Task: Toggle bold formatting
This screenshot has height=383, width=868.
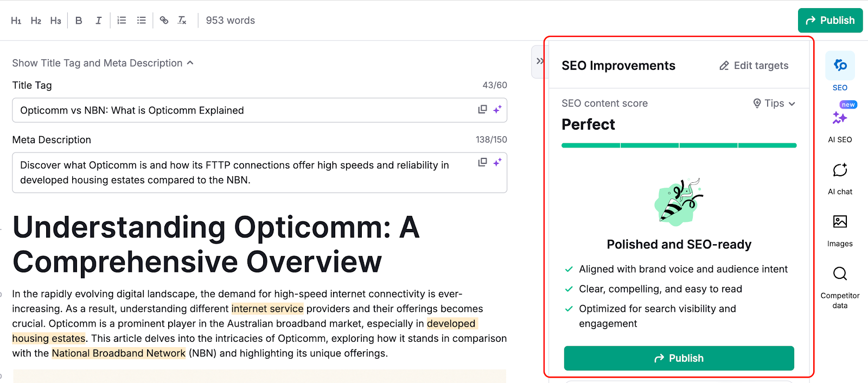Action: point(78,20)
